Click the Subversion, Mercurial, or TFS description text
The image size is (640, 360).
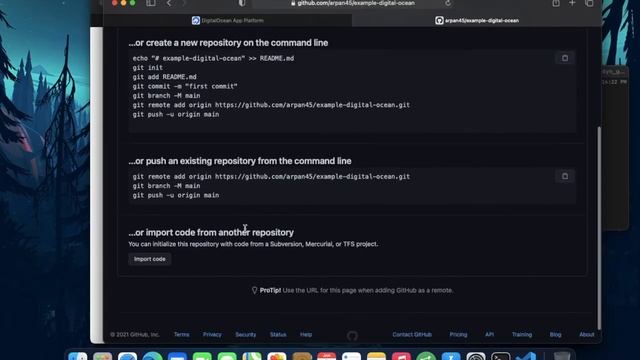click(x=253, y=244)
